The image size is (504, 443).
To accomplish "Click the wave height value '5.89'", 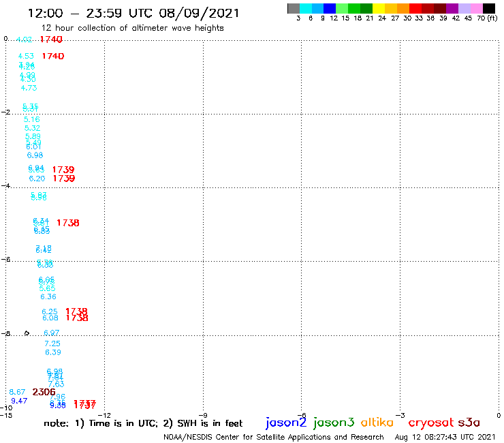I will pyautogui.click(x=33, y=136).
